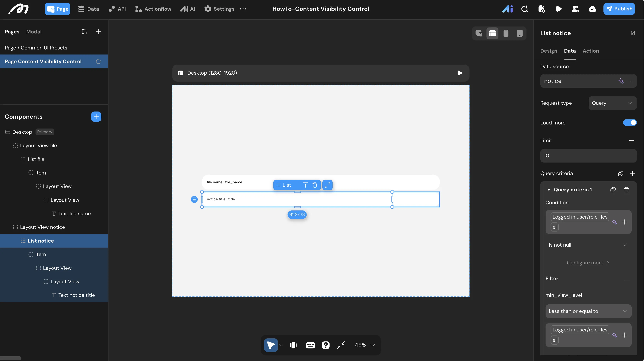Image resolution: width=644 pixels, height=361 pixels.
Task: Click the expand icon beside List toolbar
Action: 327,185
